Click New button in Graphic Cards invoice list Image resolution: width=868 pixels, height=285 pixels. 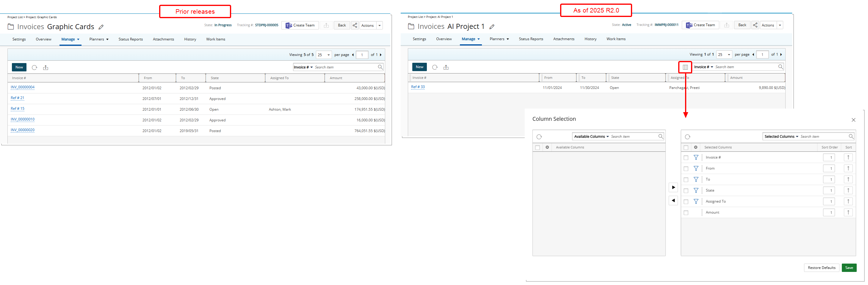pos(19,67)
